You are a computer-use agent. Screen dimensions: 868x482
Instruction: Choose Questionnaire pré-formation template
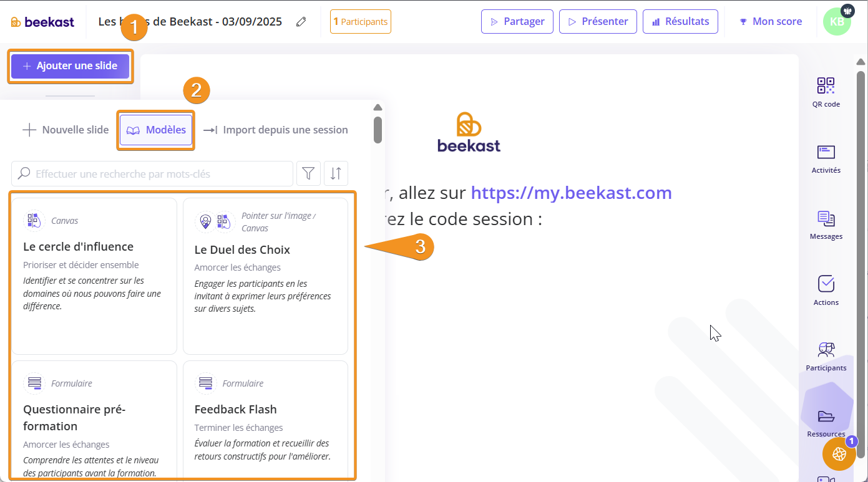[94, 419]
